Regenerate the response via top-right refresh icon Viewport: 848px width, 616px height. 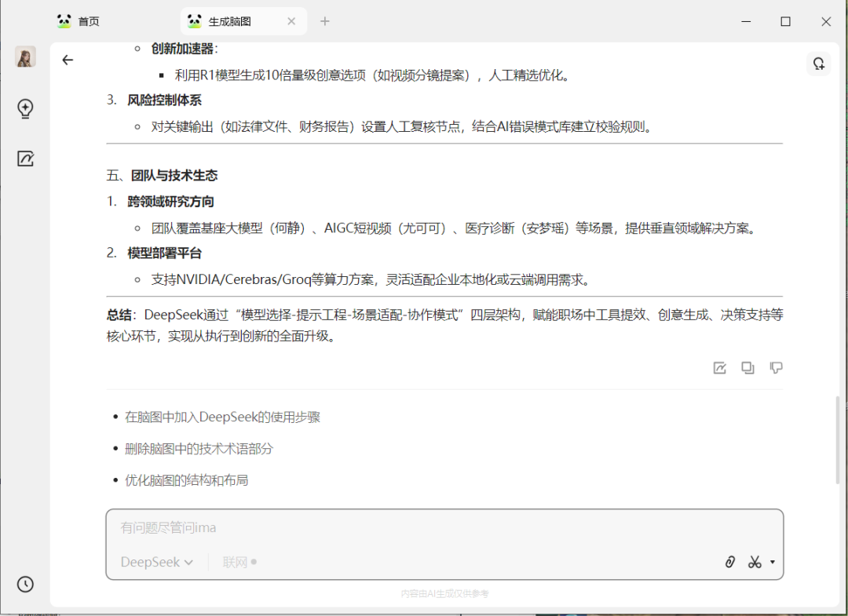819,64
